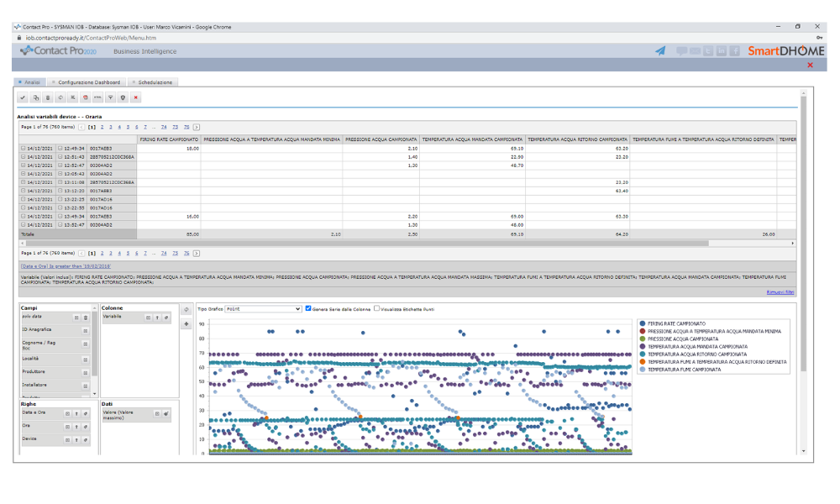This screenshot has width=840, height=504.
Task: Click the 'Rimuovi filtri' link
Action: click(x=780, y=292)
